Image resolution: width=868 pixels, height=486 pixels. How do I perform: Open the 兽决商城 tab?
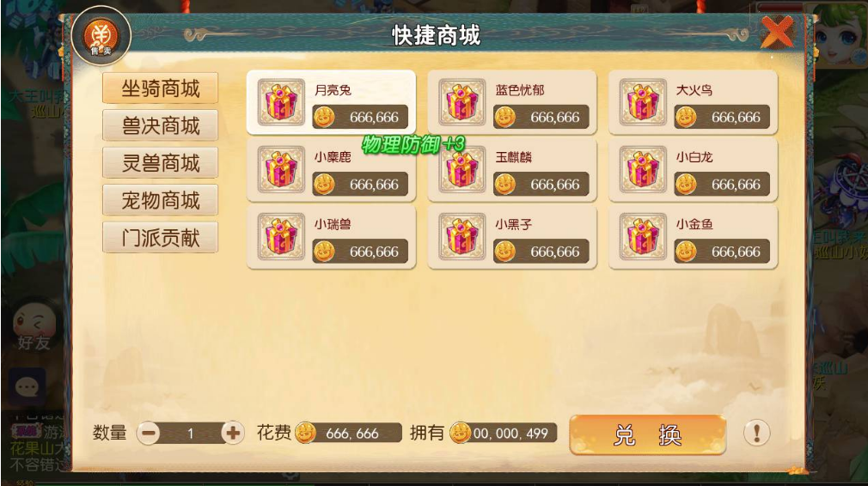click(161, 126)
